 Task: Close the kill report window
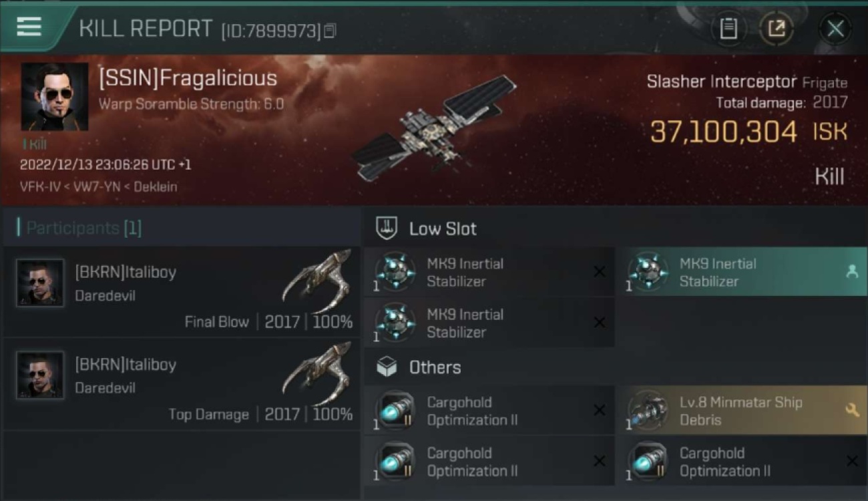click(x=835, y=29)
